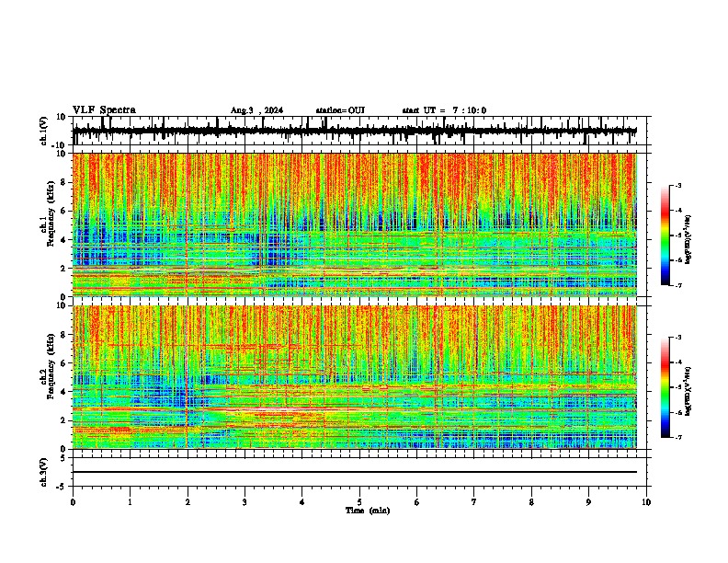This screenshot has height=563, width=728.
Task: Click the flat ch.3 voltage trace line
Action: pos(355,472)
